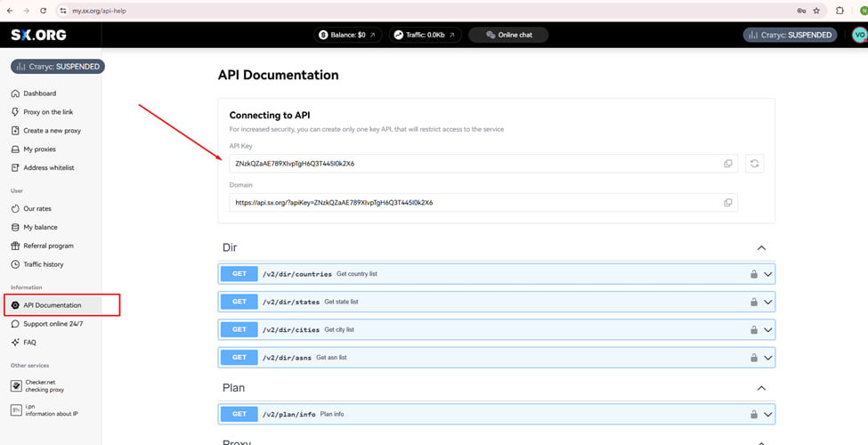Click the SX.ORG logo

[38, 35]
